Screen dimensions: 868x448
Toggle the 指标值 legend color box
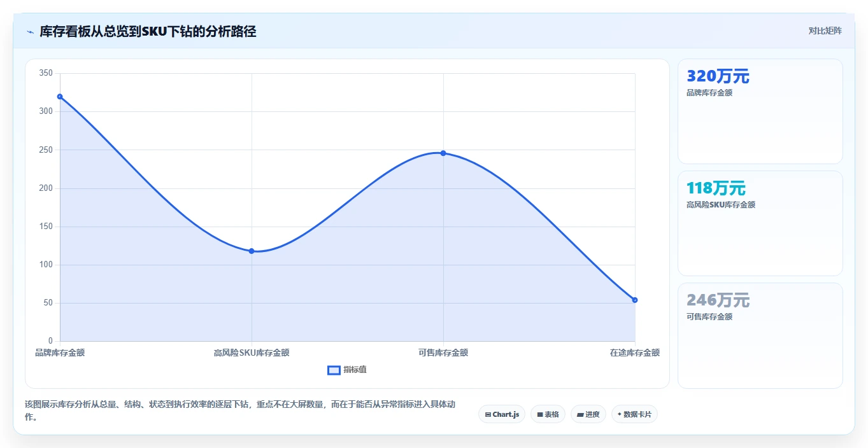334,370
